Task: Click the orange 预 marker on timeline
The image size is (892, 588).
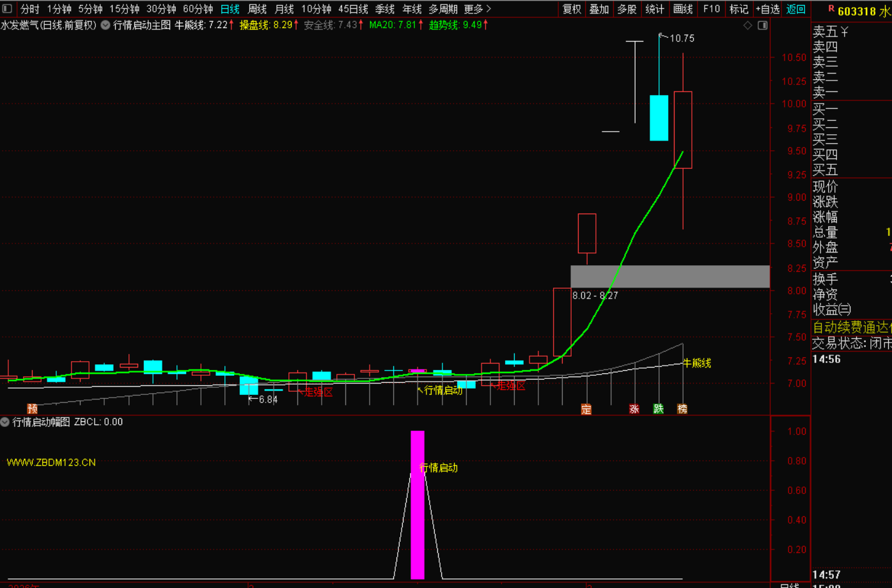Action: pyautogui.click(x=32, y=409)
